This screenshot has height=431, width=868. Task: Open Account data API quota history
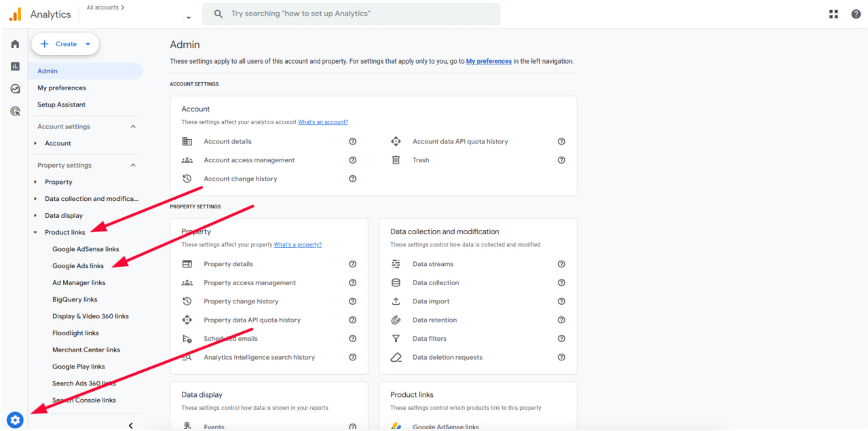[460, 141]
